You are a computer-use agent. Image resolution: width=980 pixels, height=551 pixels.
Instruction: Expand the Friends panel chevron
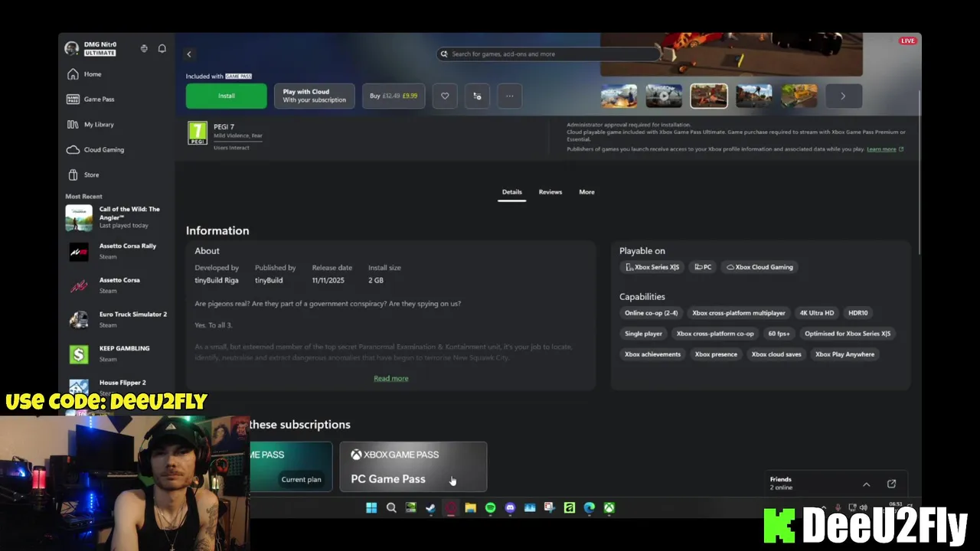pyautogui.click(x=866, y=484)
